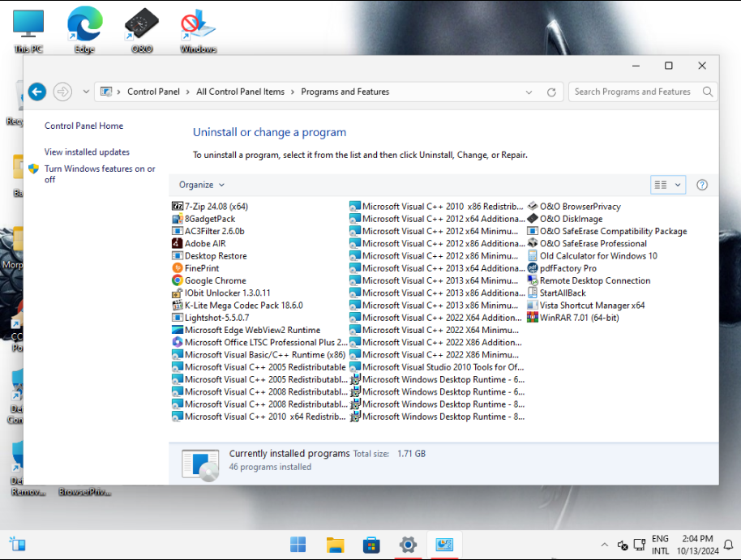
Task: Go back using the blue back arrow
Action: (x=37, y=92)
